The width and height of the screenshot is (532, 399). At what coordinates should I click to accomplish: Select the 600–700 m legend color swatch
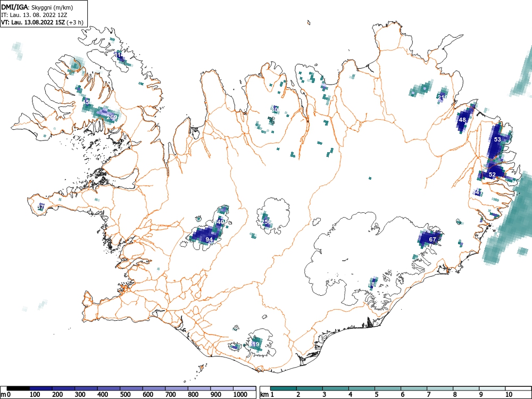pos(154,388)
